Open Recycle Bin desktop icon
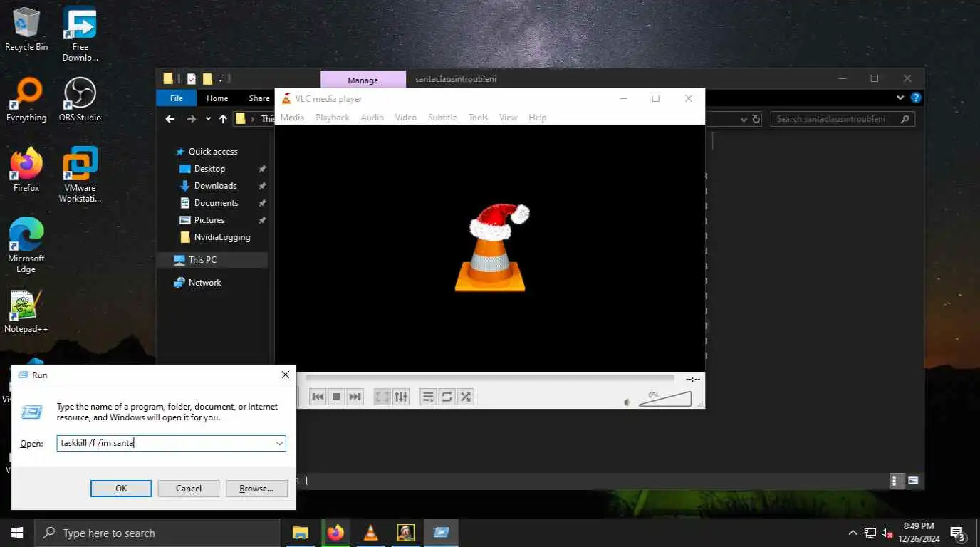This screenshot has height=547, width=980. click(26, 30)
